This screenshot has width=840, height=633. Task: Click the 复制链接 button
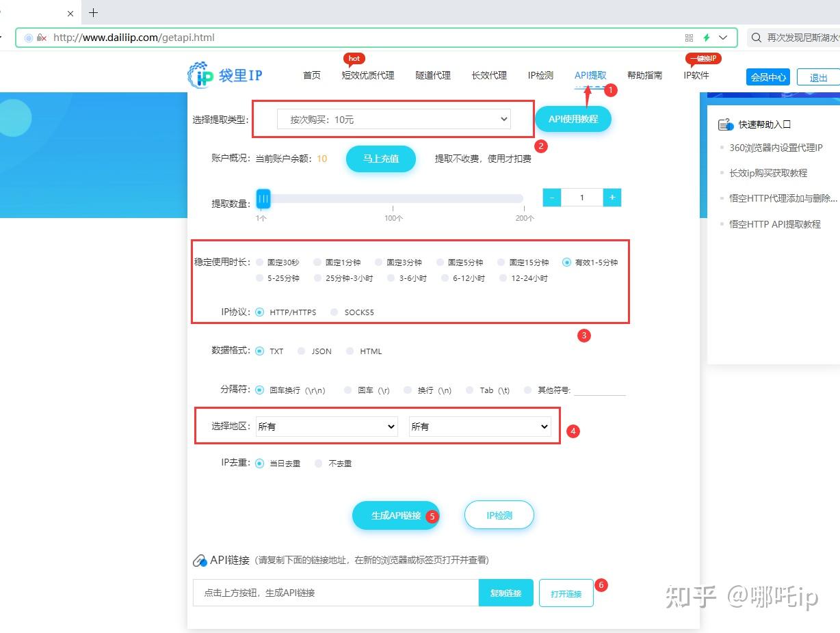pos(506,593)
